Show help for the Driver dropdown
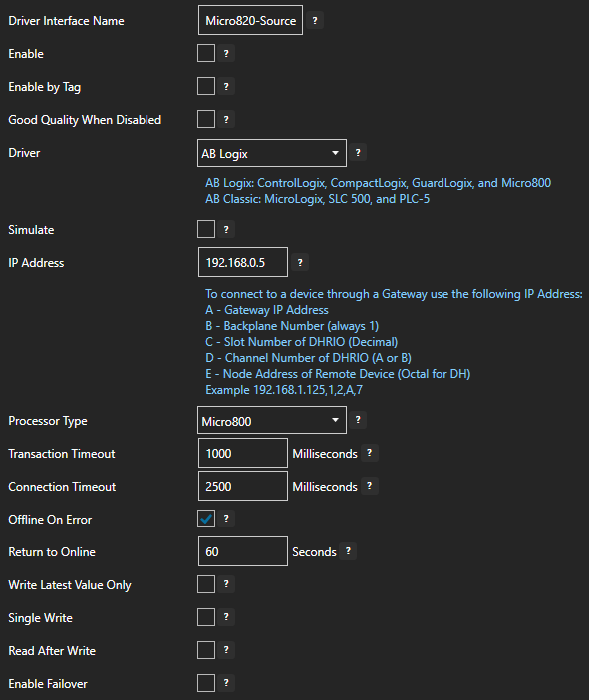 [x=358, y=153]
